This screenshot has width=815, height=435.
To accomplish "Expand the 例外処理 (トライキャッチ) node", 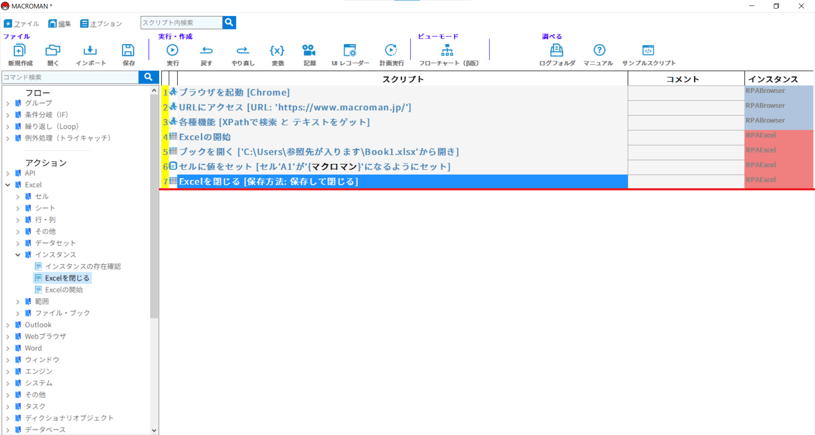I will click(x=8, y=138).
